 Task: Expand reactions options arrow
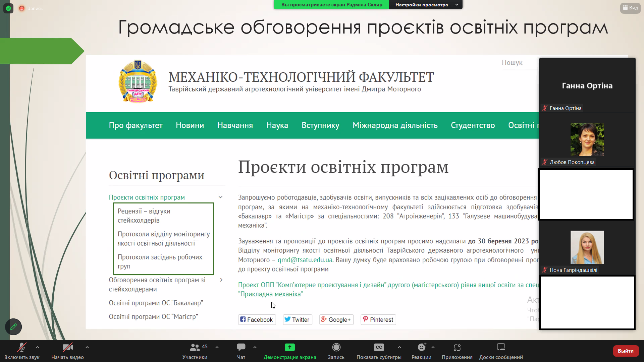433,347
